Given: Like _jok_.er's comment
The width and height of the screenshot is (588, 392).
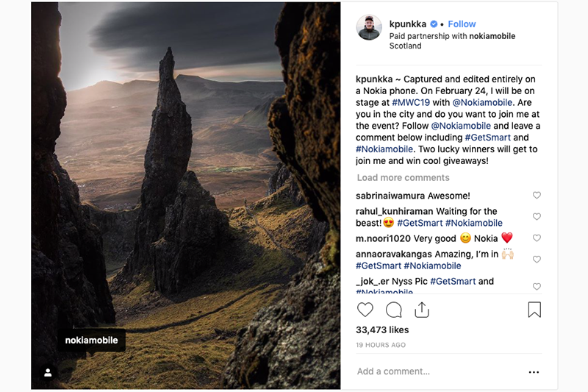Looking at the screenshot, I should 537,287.
